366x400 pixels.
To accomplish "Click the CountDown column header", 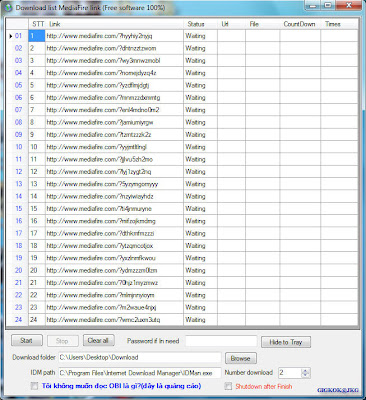I will click(x=299, y=24).
